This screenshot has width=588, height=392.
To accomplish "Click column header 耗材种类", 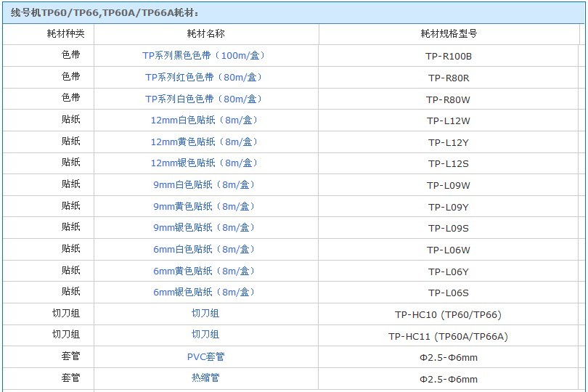I will click(x=65, y=34).
